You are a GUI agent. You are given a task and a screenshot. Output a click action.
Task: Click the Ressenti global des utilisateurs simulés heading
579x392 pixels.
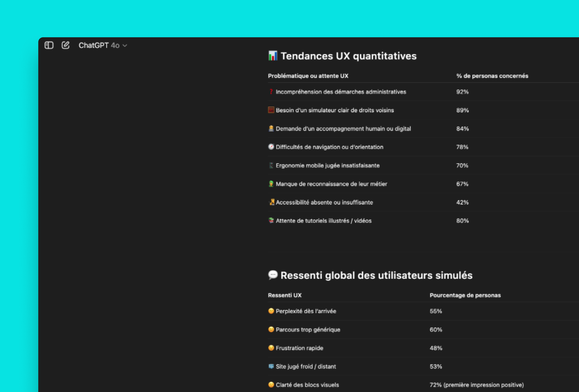click(376, 275)
